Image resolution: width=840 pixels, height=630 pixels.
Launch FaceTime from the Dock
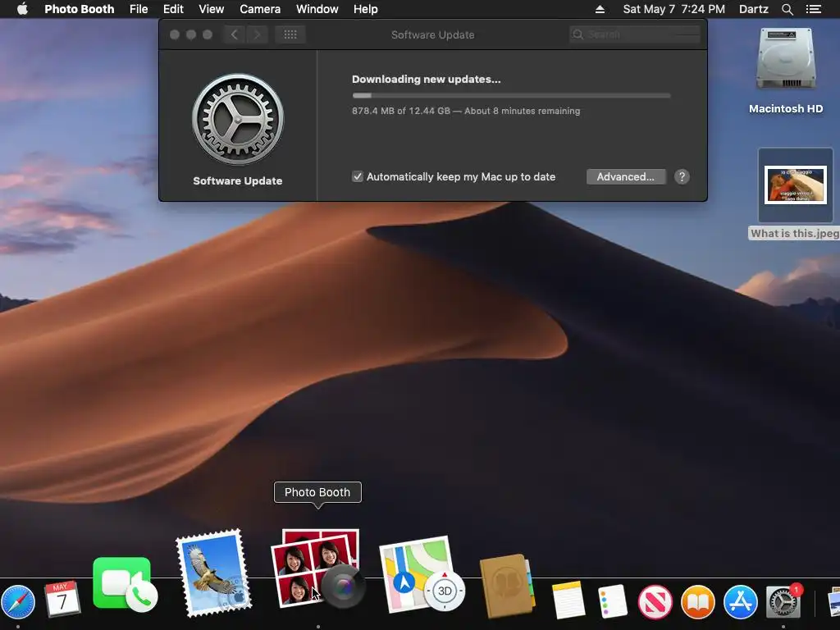pyautogui.click(x=125, y=584)
